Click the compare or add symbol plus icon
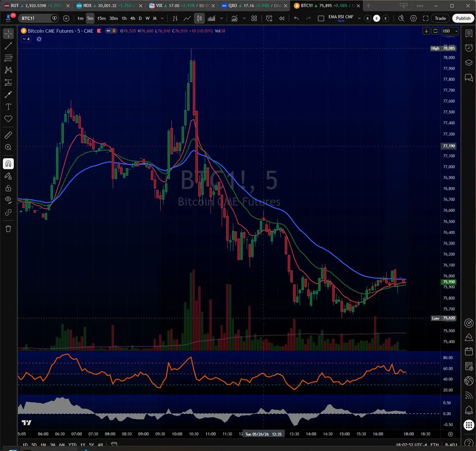 click(x=66, y=18)
